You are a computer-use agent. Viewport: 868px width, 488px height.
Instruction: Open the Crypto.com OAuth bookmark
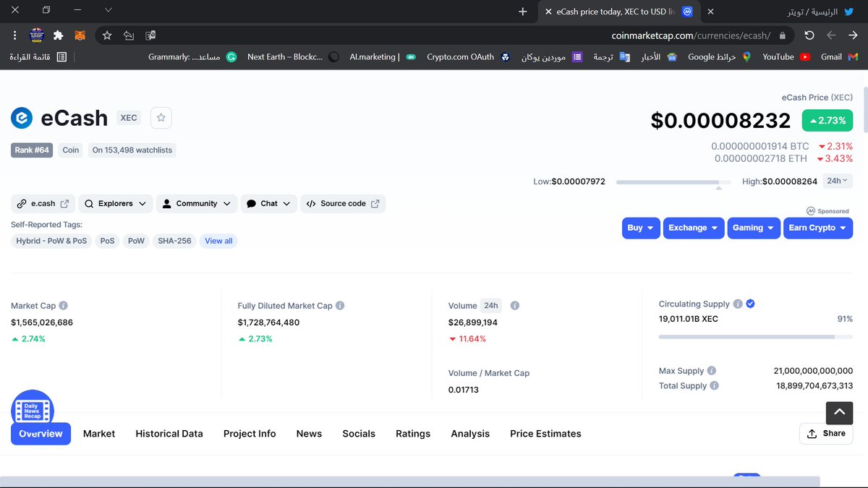(468, 57)
